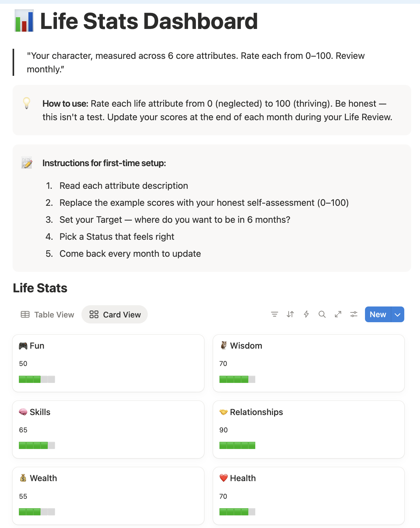Click the table icon beside Table View
The image size is (420, 528).
tap(25, 314)
